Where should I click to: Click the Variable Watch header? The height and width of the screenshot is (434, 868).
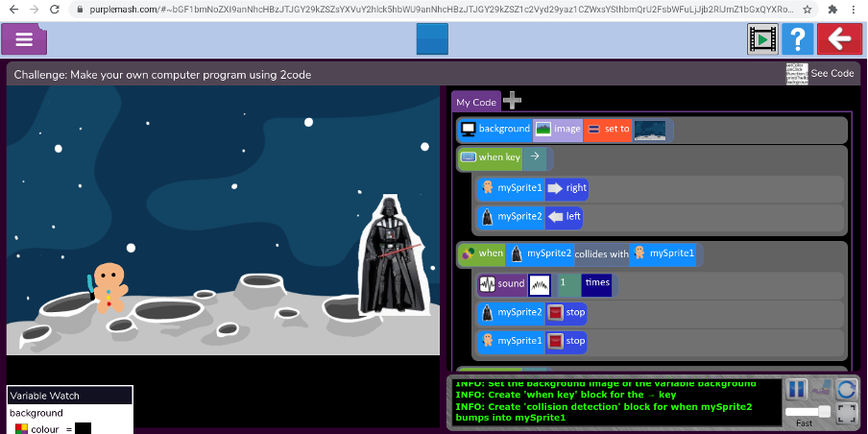pyautogui.click(x=70, y=396)
